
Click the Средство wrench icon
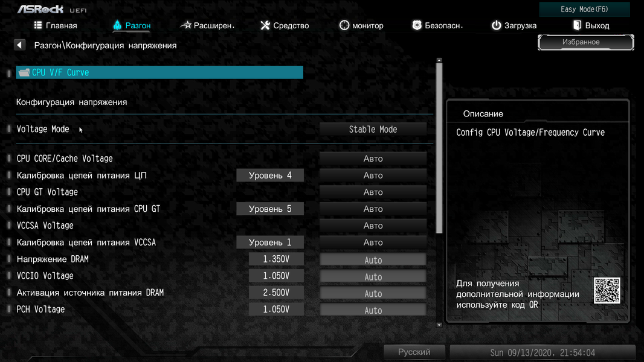coord(265,25)
